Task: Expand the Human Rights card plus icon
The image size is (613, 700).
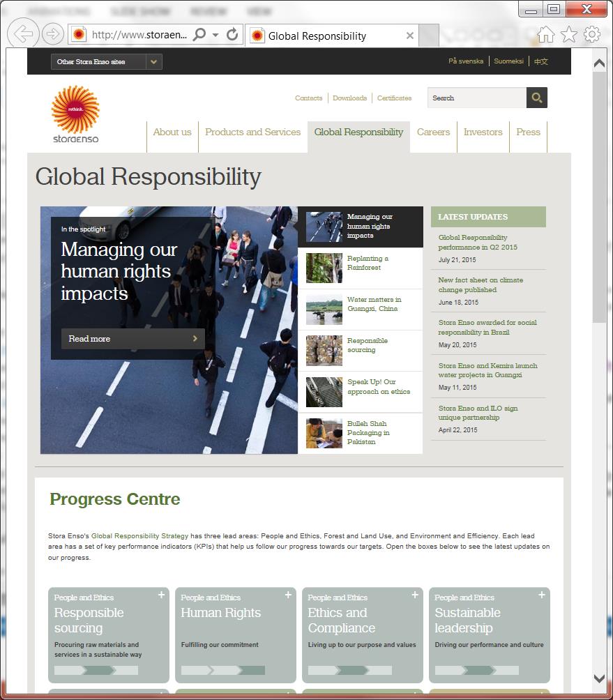Action: click(288, 595)
